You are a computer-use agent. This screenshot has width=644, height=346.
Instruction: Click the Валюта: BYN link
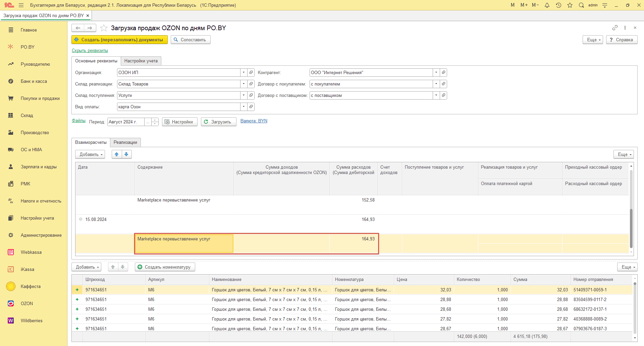(x=254, y=121)
